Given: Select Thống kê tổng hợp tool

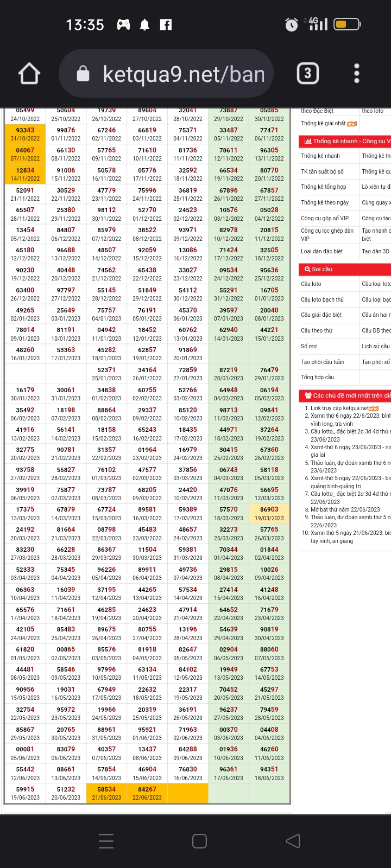Looking at the screenshot, I should 324,187.
